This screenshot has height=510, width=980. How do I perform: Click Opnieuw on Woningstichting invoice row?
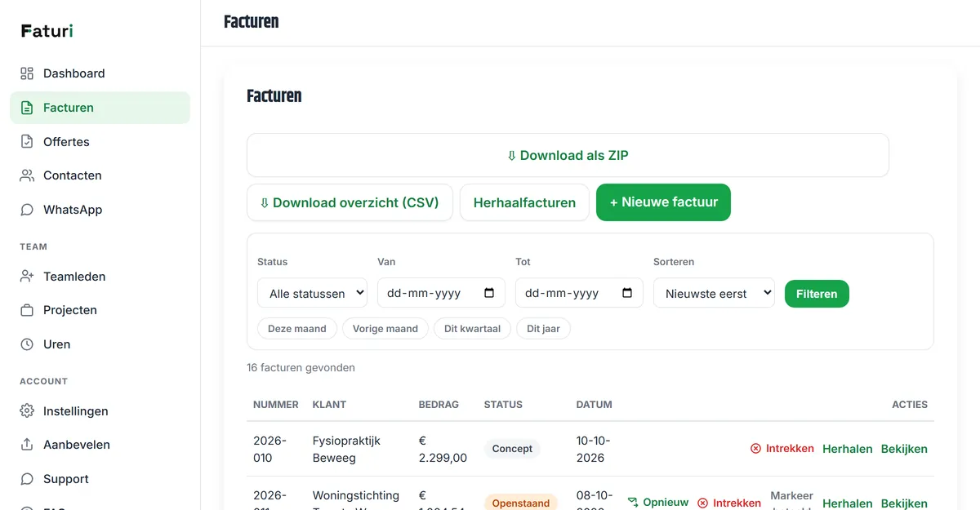click(657, 503)
